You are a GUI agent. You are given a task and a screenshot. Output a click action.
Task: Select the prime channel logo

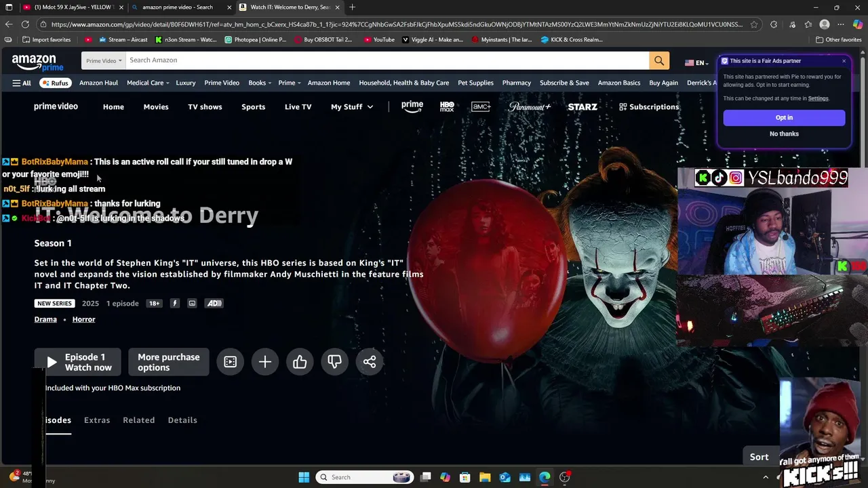click(412, 106)
